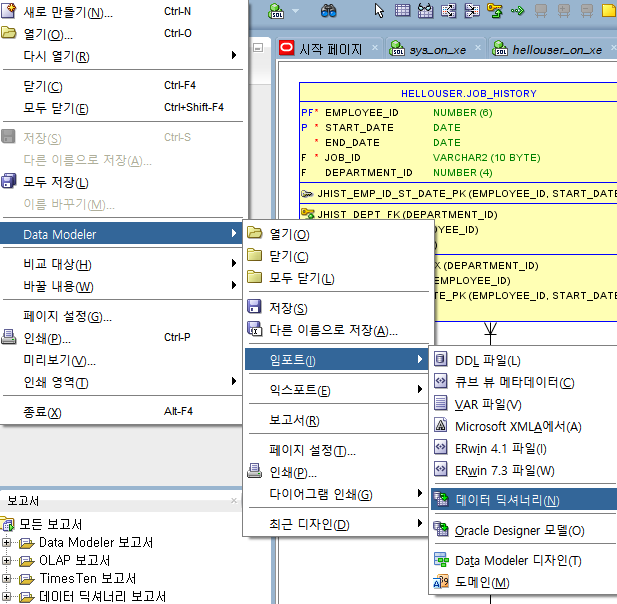Open 페이지 설정(G)... in File menu
Image resolution: width=617 pixels, height=604 pixels.
point(122,316)
